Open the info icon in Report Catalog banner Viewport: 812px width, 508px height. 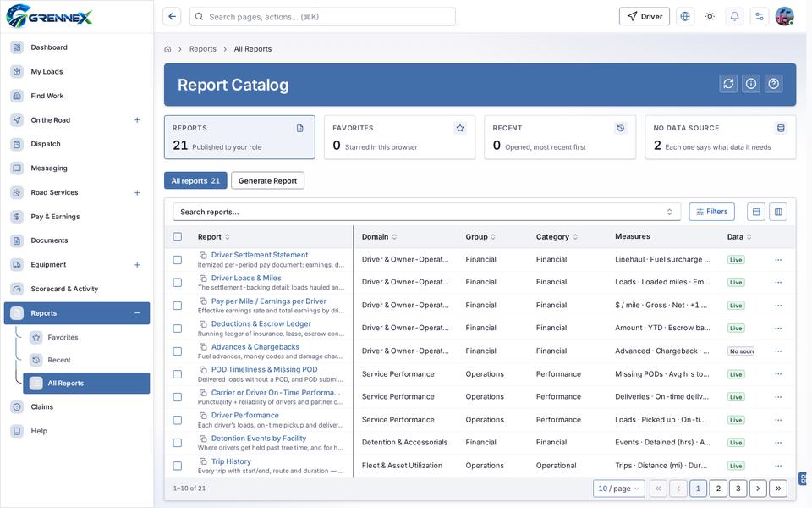751,84
